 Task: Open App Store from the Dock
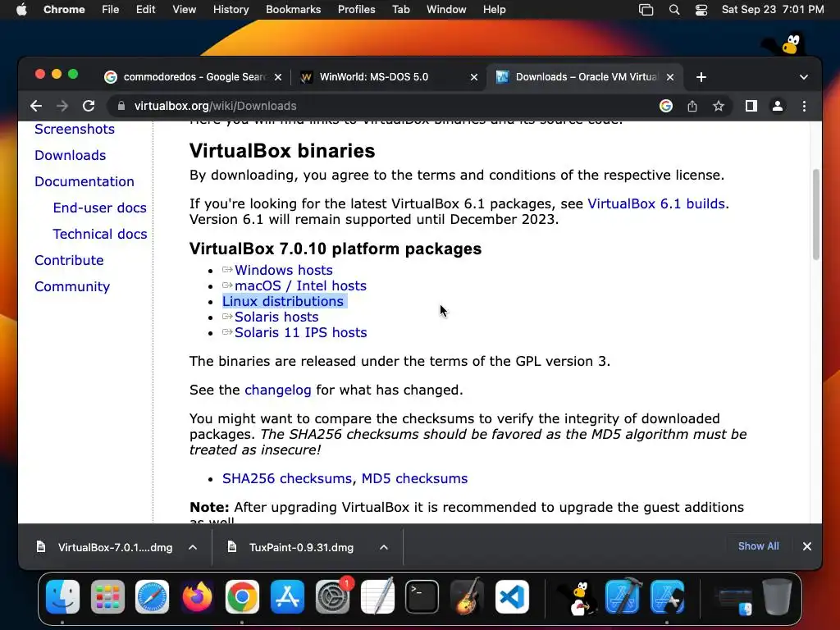point(287,597)
